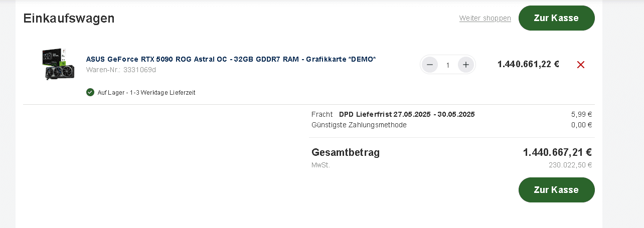Click the Einkaufswagen heading
Viewport: 644px width, 228px height.
pos(69,19)
